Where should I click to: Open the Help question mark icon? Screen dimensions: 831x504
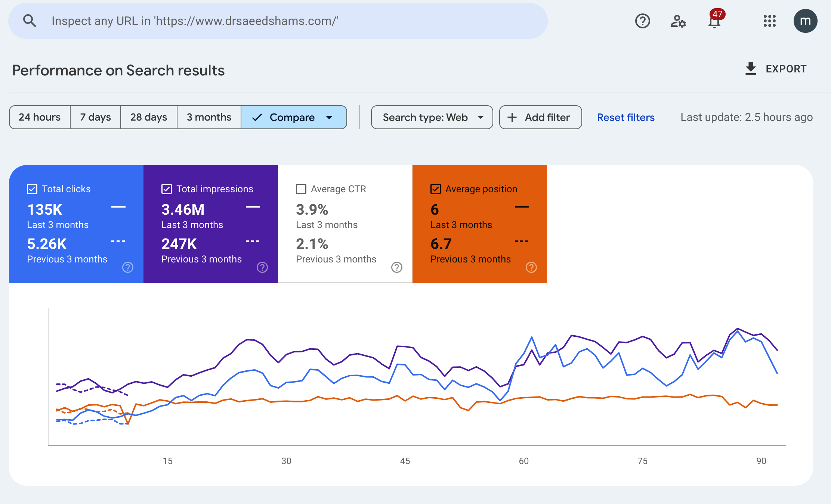pos(642,21)
